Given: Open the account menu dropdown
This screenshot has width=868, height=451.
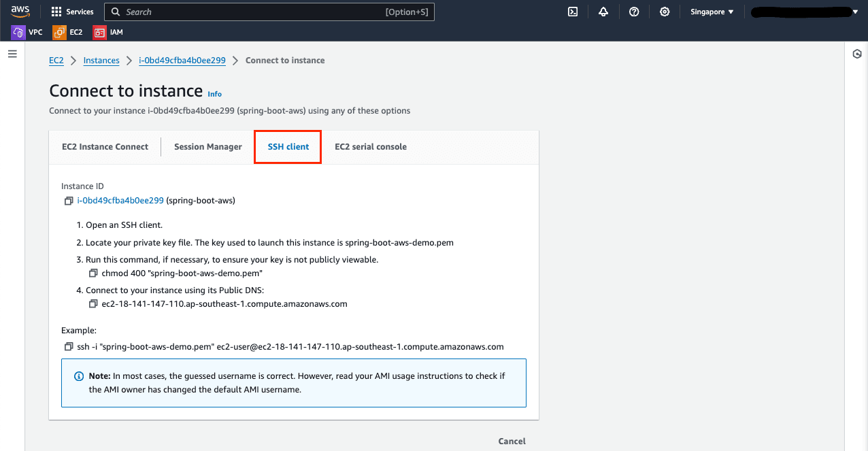Looking at the screenshot, I should tap(804, 12).
